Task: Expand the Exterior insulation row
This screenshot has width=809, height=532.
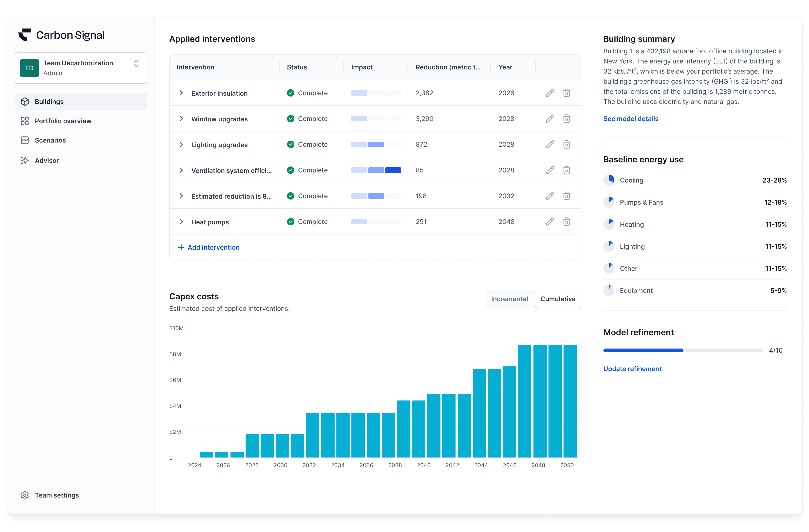Action: (181, 93)
